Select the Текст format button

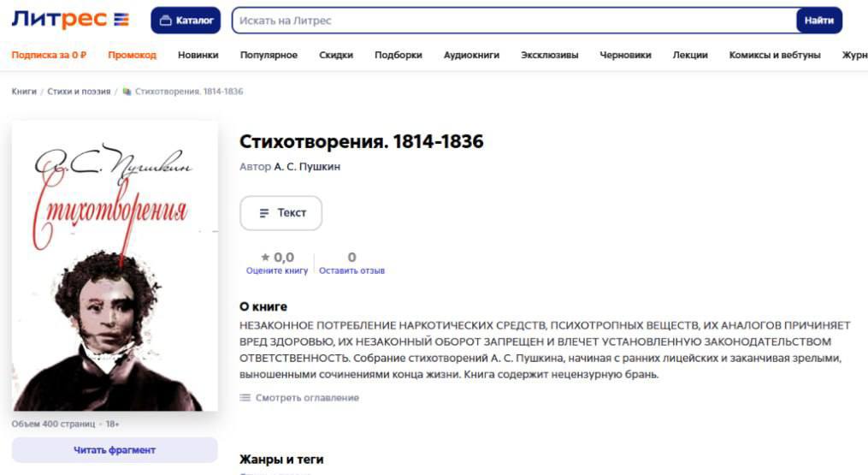[x=280, y=213]
